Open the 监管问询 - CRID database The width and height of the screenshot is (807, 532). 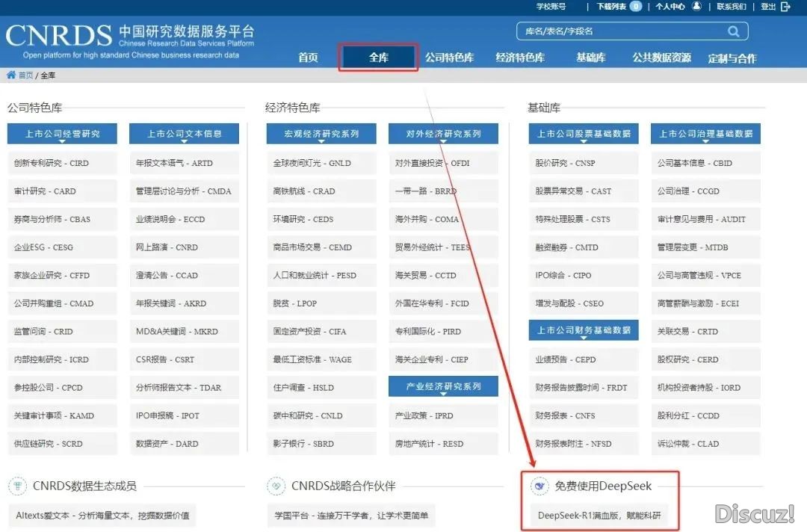[62, 332]
